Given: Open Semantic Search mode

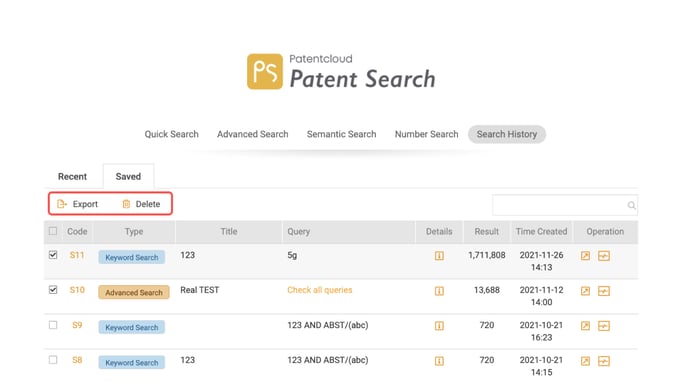Looking at the screenshot, I should pos(341,134).
